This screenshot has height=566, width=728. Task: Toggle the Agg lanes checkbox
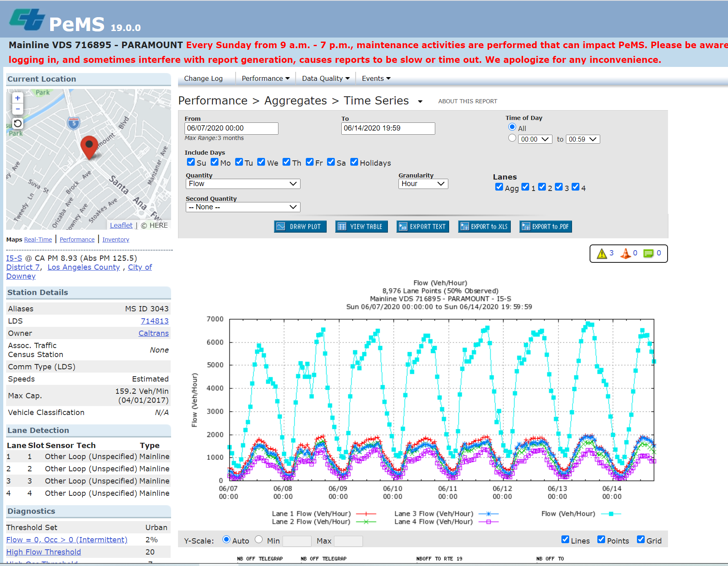point(499,187)
